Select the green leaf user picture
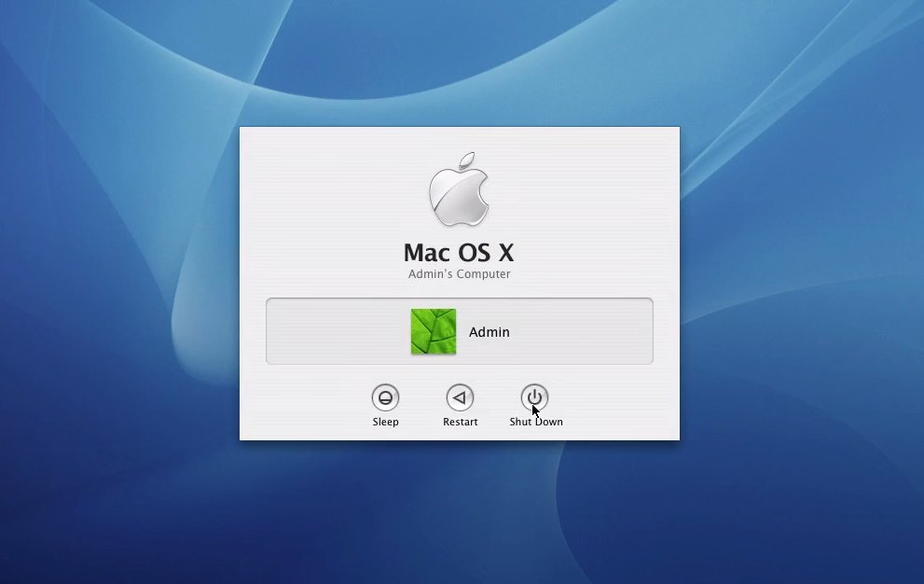 (434, 331)
